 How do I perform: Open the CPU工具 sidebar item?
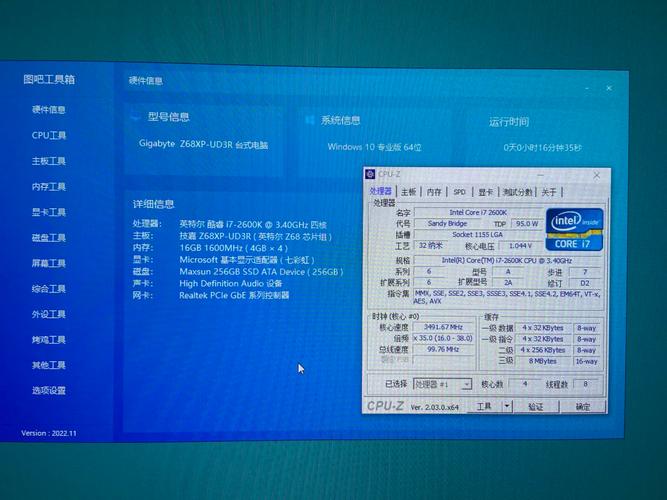[48, 135]
